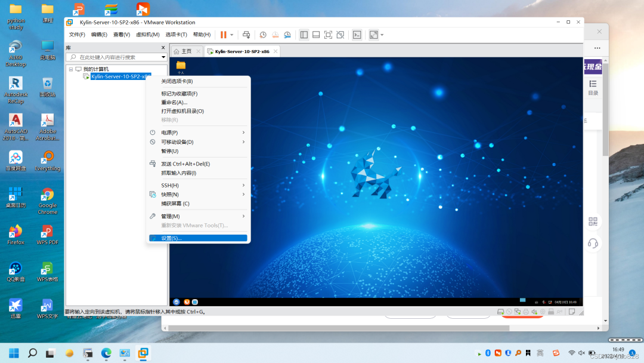Expand the 快照(N) submenu
644x363 pixels.
(x=198, y=195)
